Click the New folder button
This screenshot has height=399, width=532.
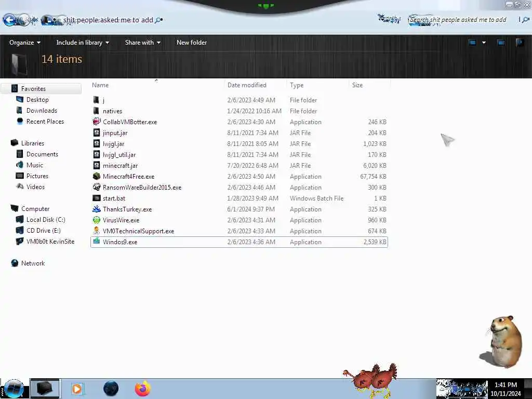tap(192, 43)
